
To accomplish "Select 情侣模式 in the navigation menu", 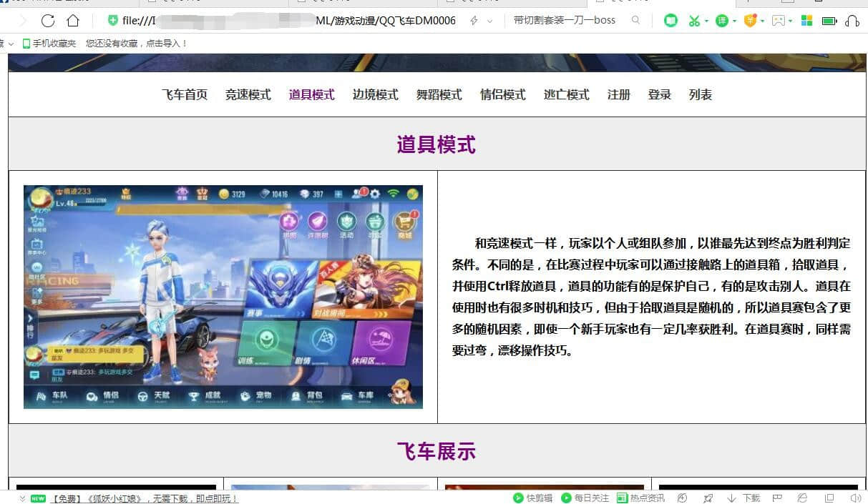I will [x=502, y=94].
